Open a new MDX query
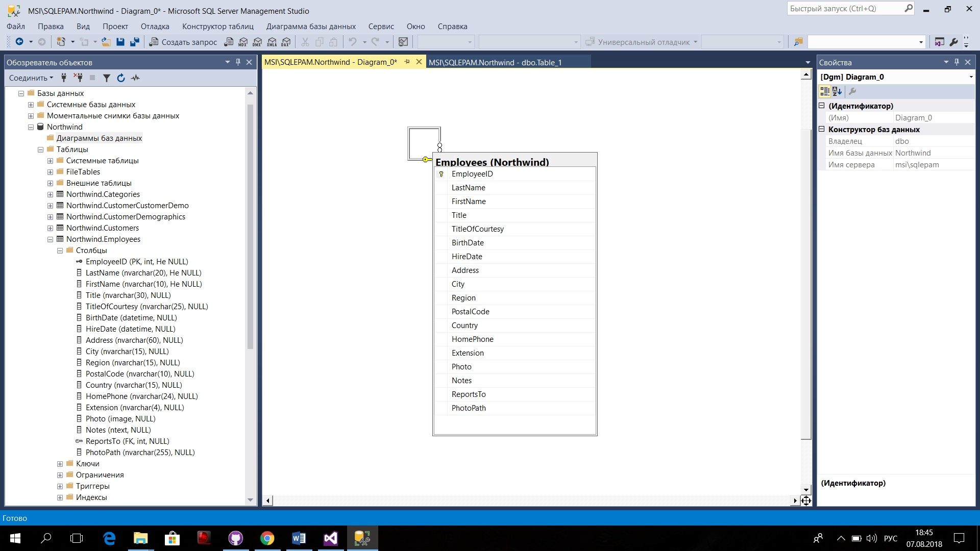Screen dimensions: 980x551 tap(243, 42)
